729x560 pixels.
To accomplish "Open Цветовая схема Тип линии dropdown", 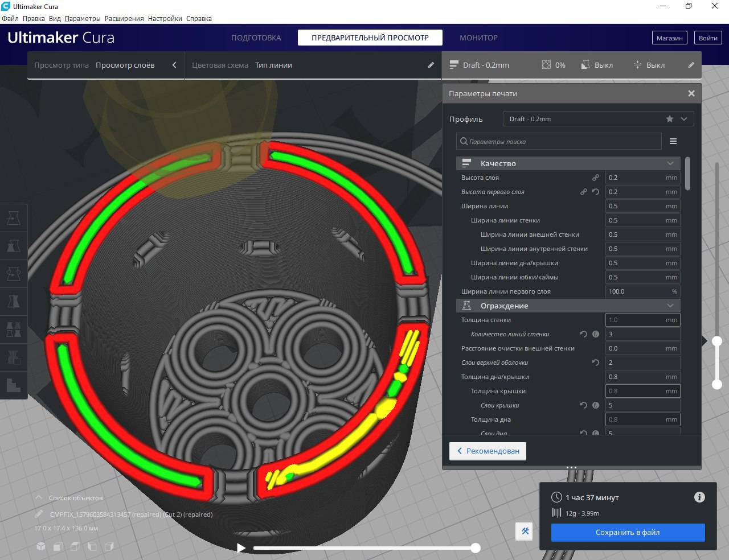I will click(x=313, y=65).
